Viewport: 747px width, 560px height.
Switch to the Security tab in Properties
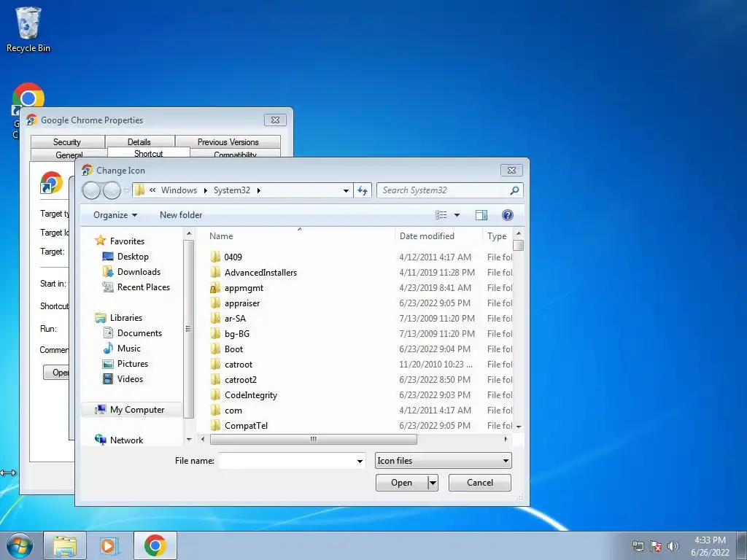(x=67, y=142)
